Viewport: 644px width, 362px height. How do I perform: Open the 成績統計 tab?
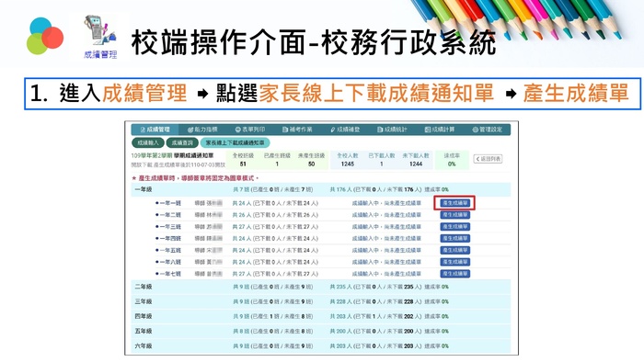coord(392,130)
